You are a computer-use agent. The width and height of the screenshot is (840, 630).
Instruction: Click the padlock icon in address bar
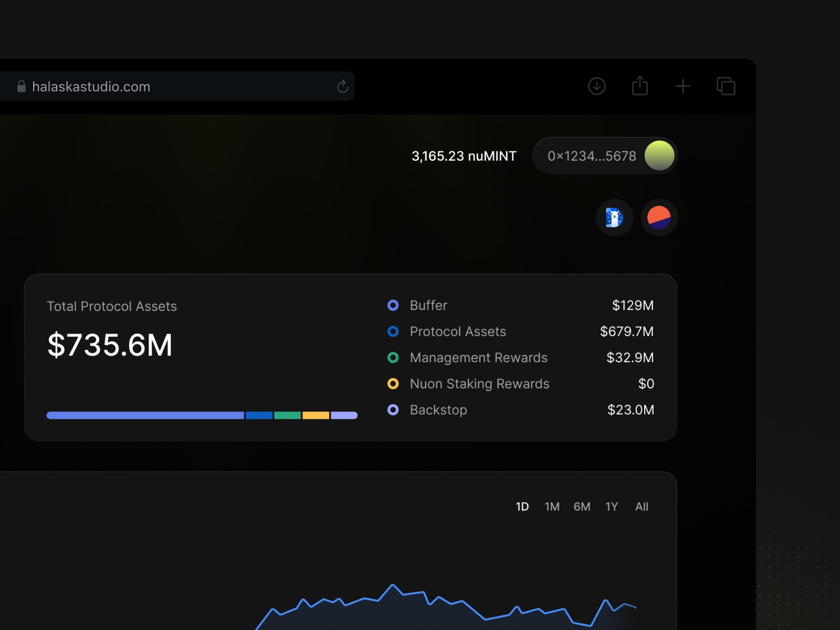point(22,87)
